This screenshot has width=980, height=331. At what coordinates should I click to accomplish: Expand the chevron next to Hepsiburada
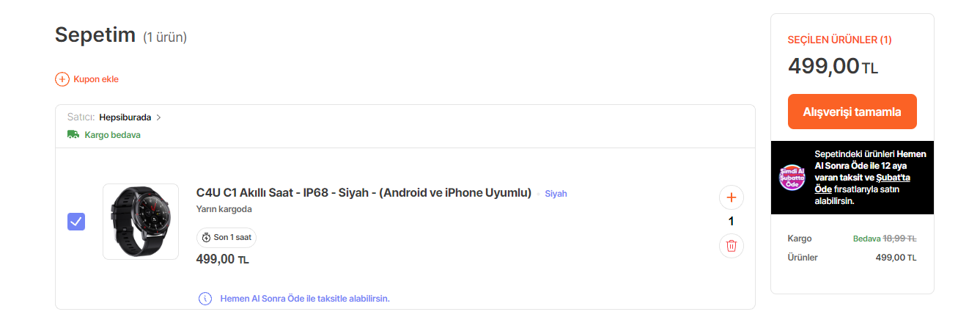tap(159, 117)
